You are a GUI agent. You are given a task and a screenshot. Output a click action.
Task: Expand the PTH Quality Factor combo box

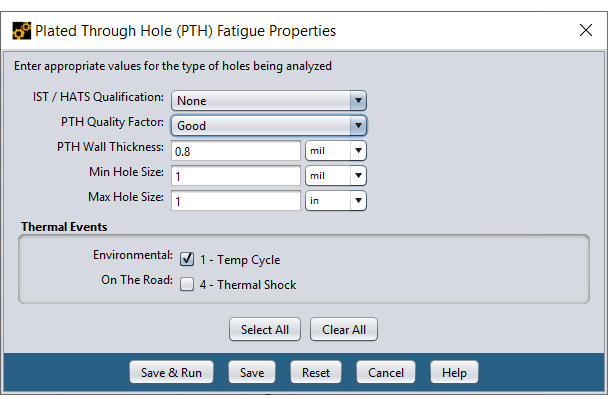pos(269,126)
